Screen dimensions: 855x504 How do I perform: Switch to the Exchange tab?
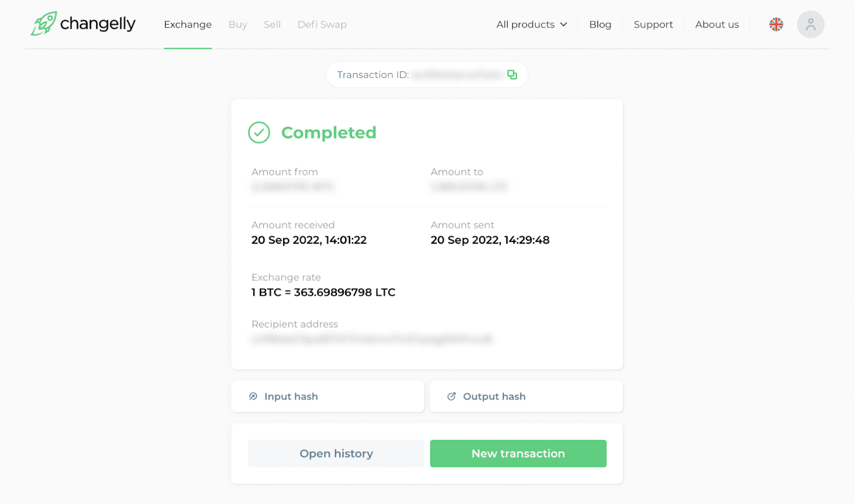188,25
